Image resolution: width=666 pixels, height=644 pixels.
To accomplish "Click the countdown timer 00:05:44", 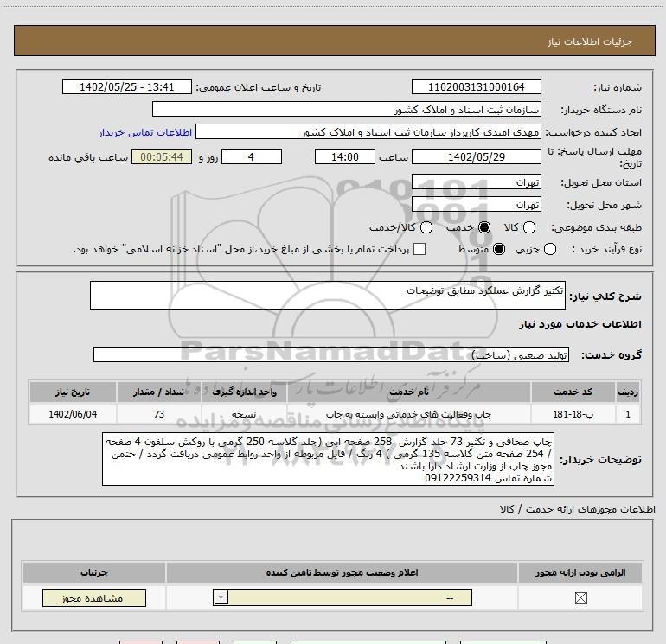I will tap(162, 156).
